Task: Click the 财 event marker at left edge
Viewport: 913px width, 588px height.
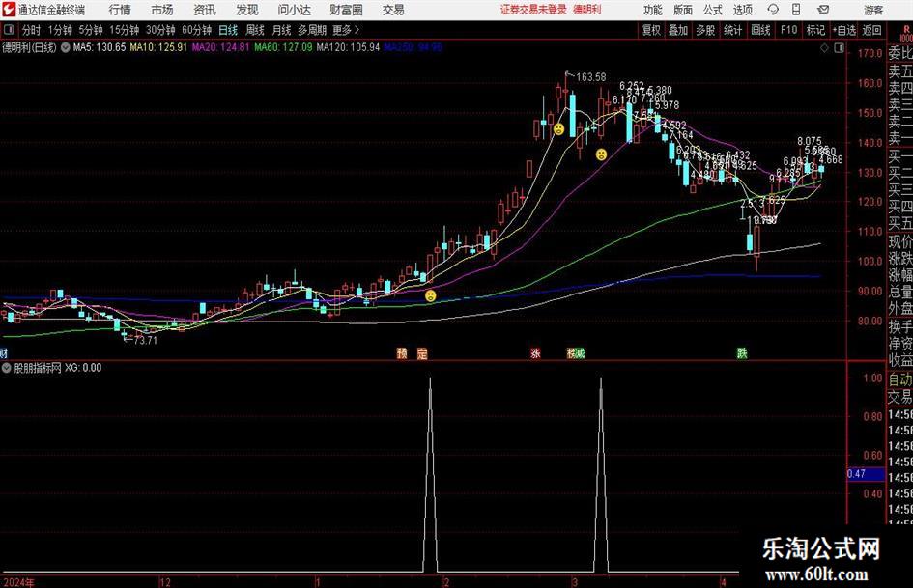Action: [3, 352]
